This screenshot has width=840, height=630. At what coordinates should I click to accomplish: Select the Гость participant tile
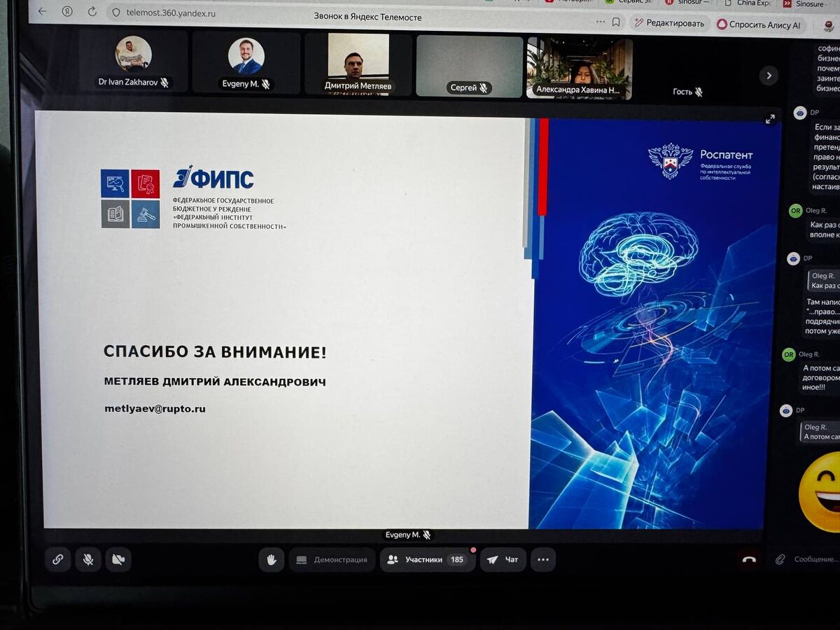[x=687, y=70]
